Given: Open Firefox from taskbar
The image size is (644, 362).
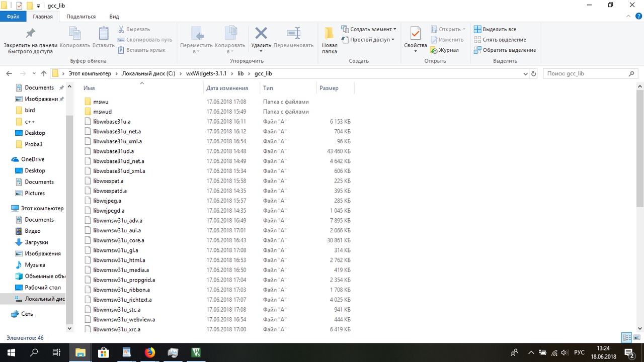Looking at the screenshot, I should 150,352.
